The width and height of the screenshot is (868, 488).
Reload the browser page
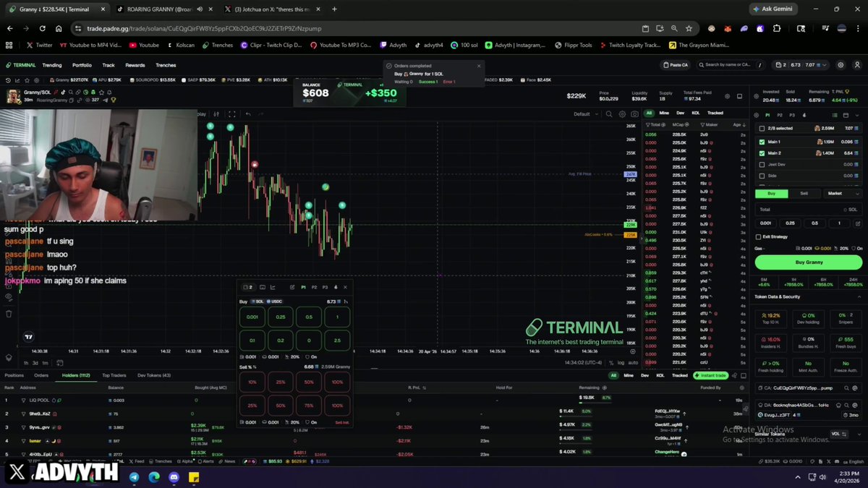pyautogui.click(x=43, y=28)
